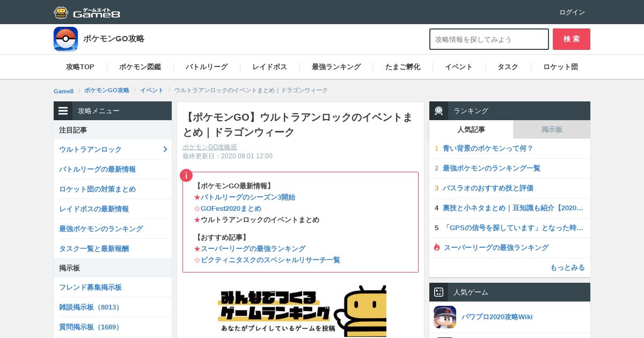Open ranking panel スーパーリーグの最強ランキング link

[496, 247]
